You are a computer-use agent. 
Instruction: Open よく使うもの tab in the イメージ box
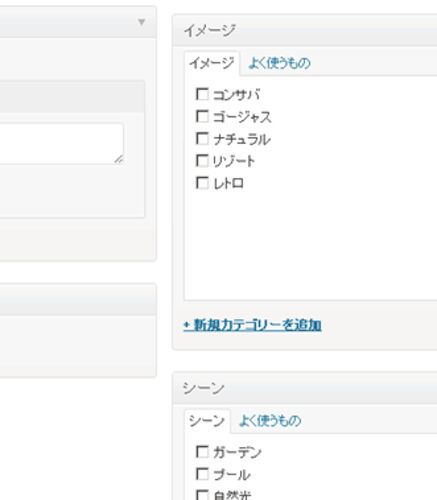pos(279,63)
